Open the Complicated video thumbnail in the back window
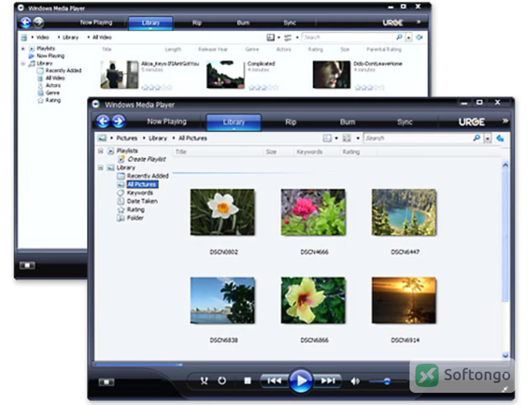The height and width of the screenshot is (405, 532). pos(226,75)
